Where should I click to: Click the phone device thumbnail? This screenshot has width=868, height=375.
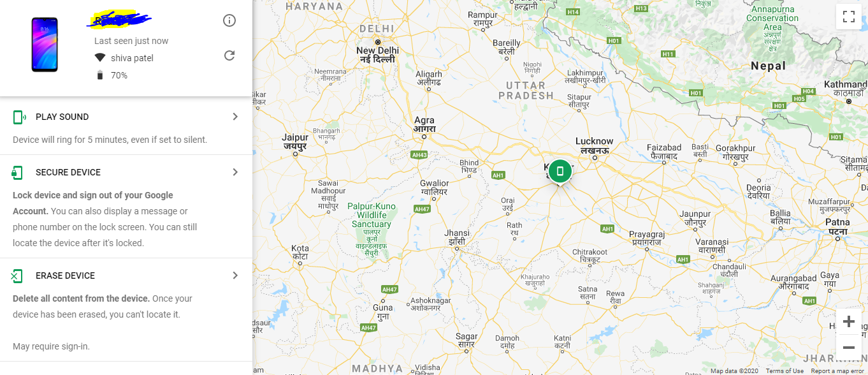(45, 45)
